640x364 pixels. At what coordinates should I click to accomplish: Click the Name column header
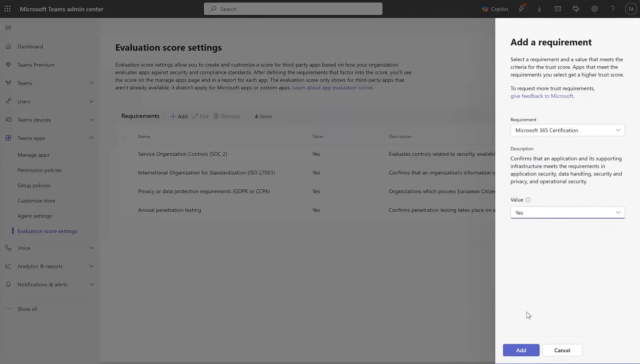click(144, 136)
